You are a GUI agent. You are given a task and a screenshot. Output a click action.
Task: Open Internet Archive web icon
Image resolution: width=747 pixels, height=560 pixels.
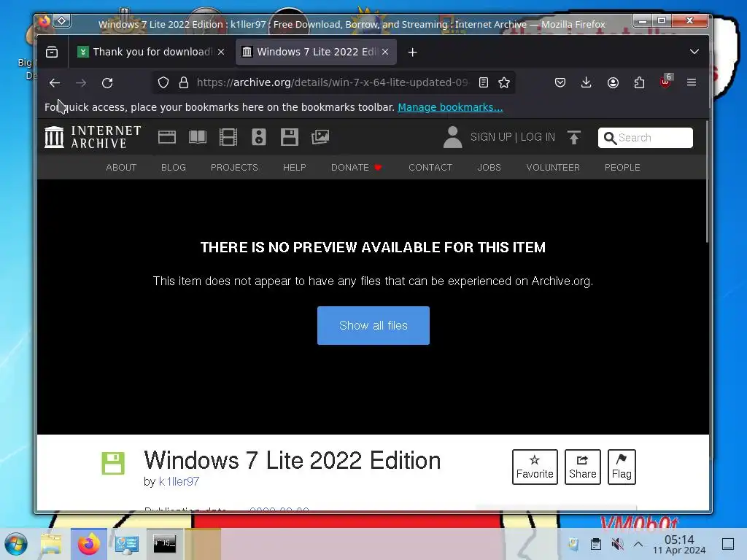(167, 137)
